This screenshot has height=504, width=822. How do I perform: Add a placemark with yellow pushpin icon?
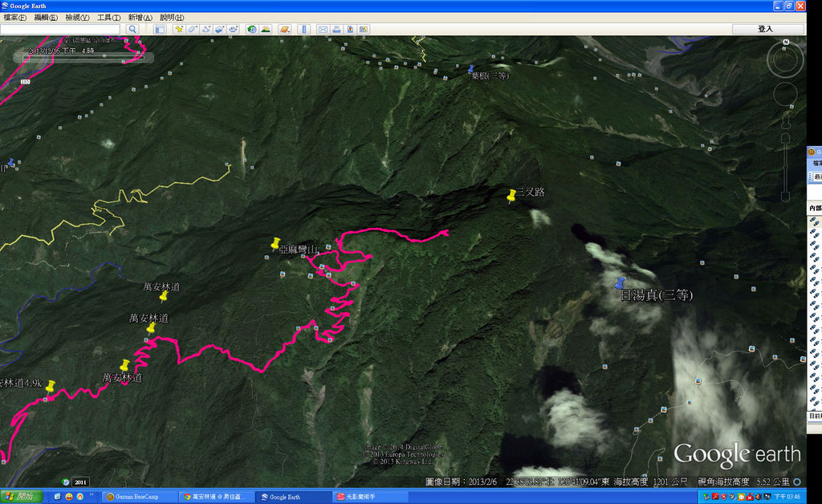point(179,30)
